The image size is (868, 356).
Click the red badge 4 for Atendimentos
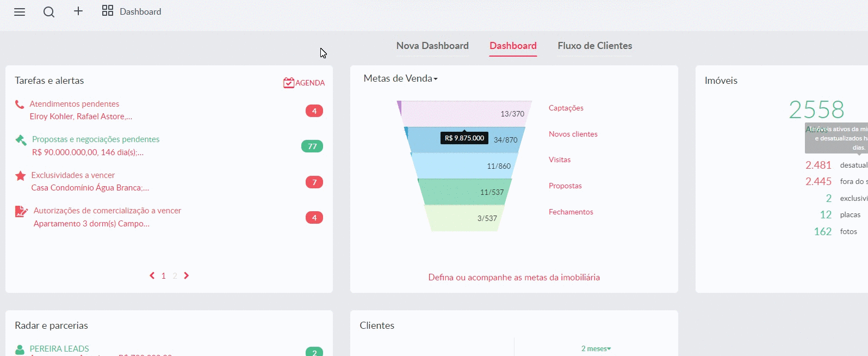point(314,111)
